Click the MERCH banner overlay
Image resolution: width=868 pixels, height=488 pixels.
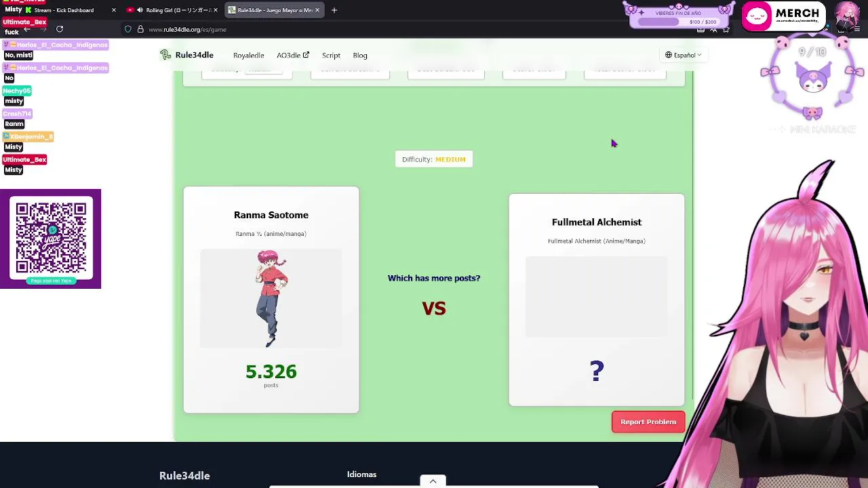(785, 16)
